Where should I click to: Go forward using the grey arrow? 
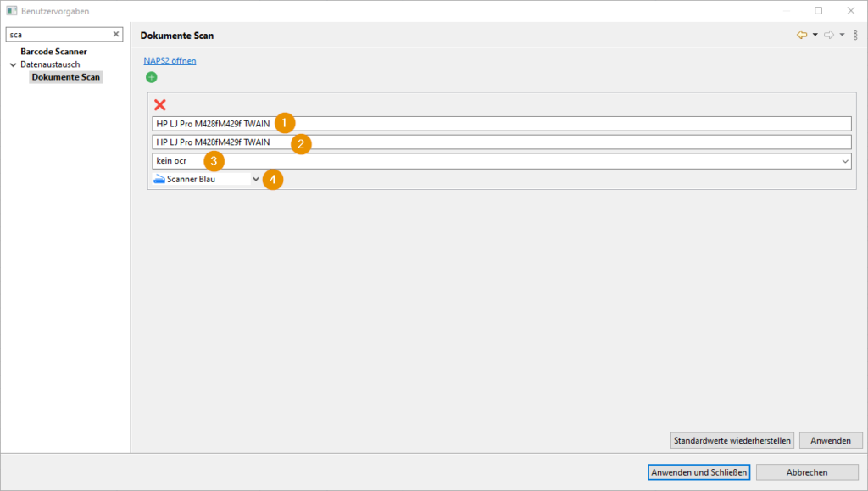point(828,35)
